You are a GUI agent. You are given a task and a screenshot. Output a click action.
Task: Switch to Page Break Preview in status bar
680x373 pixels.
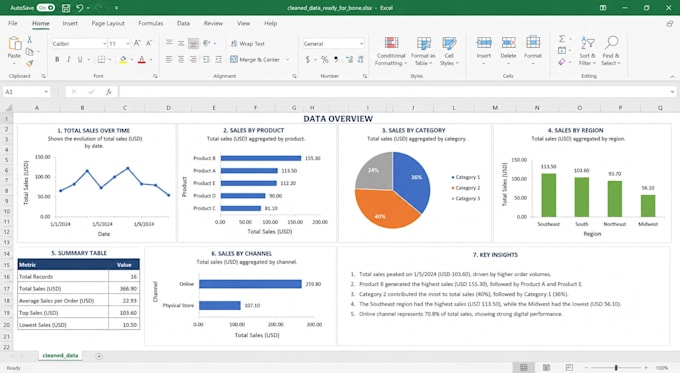(x=569, y=368)
